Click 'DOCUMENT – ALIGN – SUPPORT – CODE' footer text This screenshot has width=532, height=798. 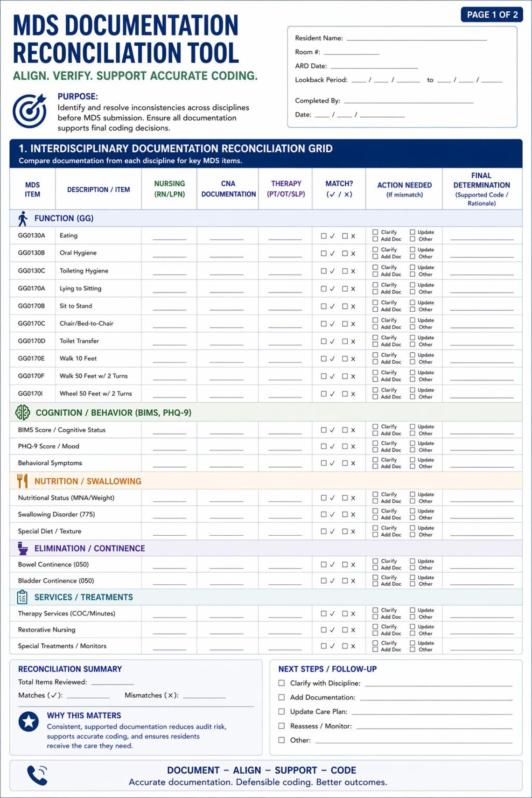[x=262, y=770]
